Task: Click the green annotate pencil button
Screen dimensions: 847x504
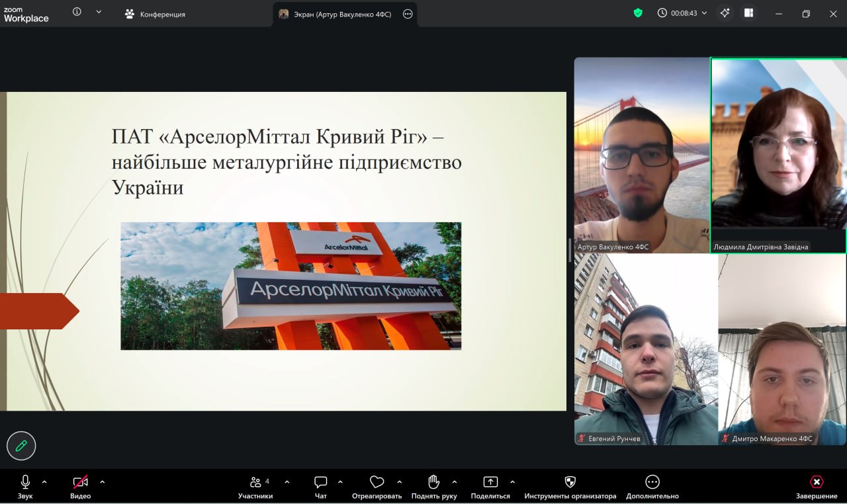Action: [21, 446]
